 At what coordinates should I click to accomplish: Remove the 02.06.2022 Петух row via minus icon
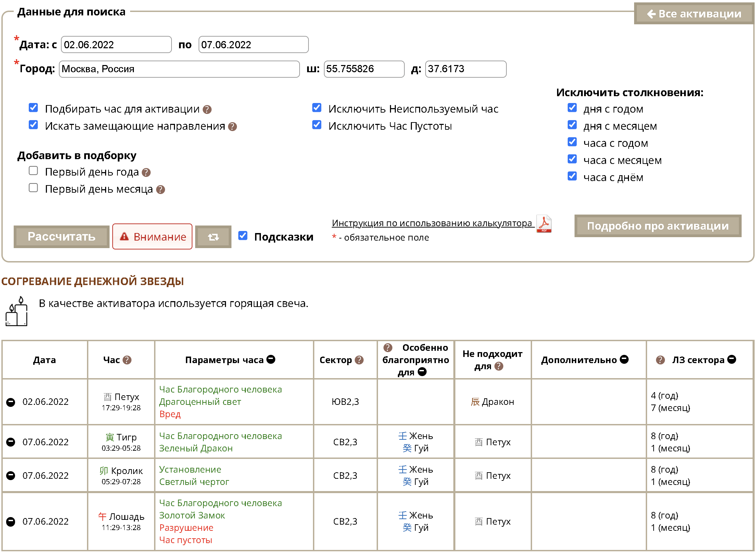(x=11, y=402)
